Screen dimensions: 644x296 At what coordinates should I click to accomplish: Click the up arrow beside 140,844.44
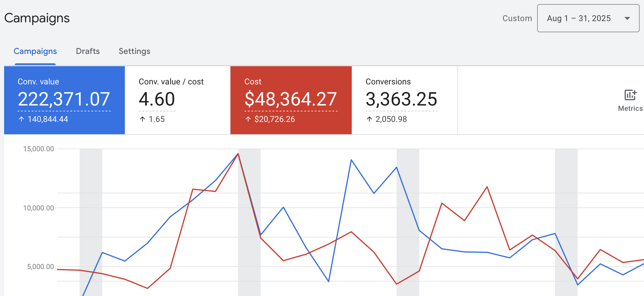pyautogui.click(x=21, y=119)
